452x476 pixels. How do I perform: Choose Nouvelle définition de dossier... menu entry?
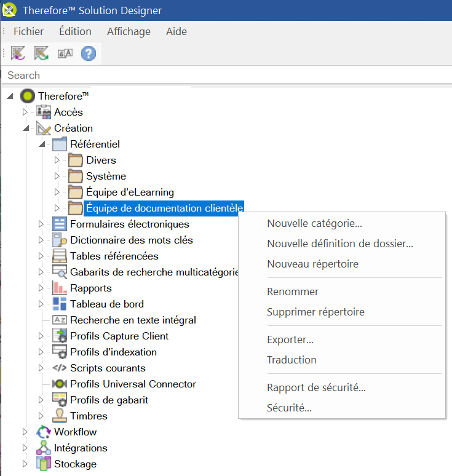(342, 244)
